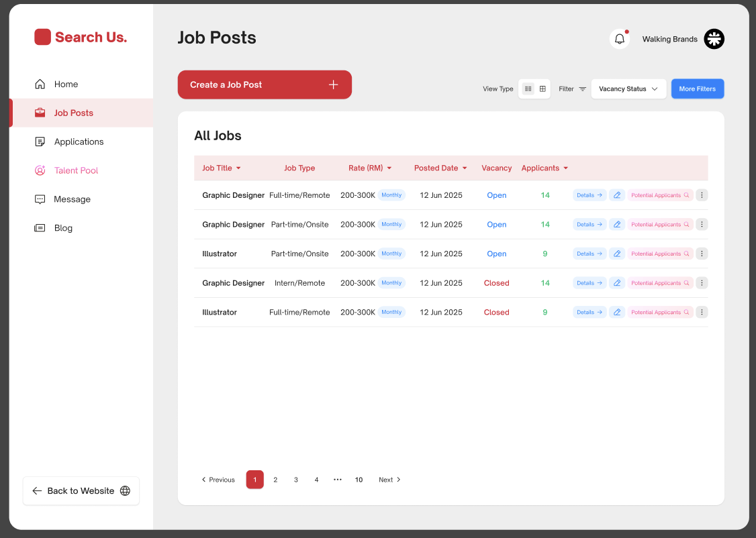Screen dimensions: 756x538
Task: Open the Vacancy Status dropdown
Action: point(628,89)
